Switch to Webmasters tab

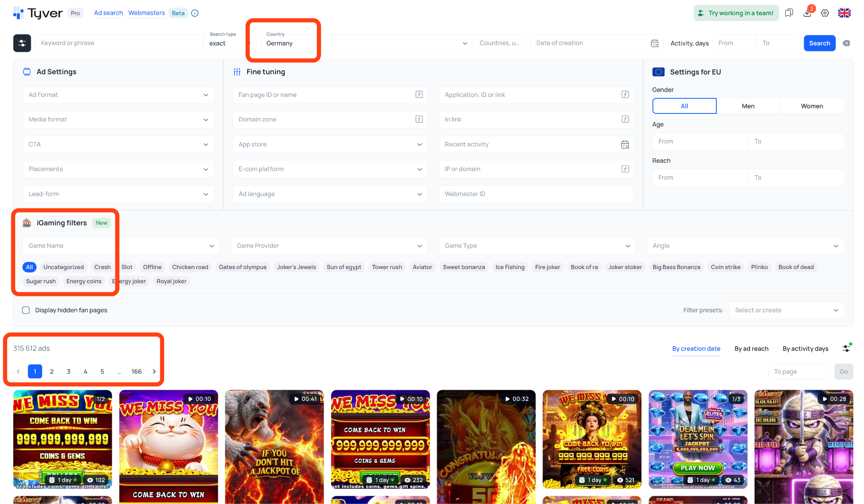(146, 13)
